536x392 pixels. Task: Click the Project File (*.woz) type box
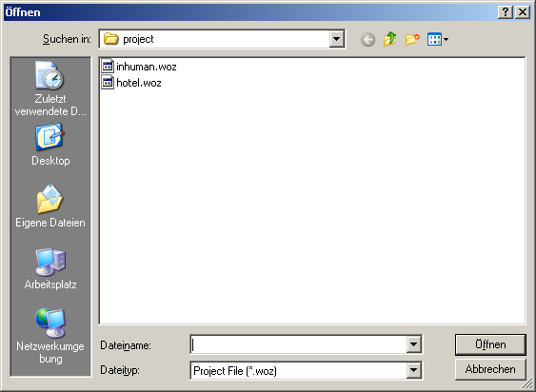pyautogui.click(x=298, y=370)
